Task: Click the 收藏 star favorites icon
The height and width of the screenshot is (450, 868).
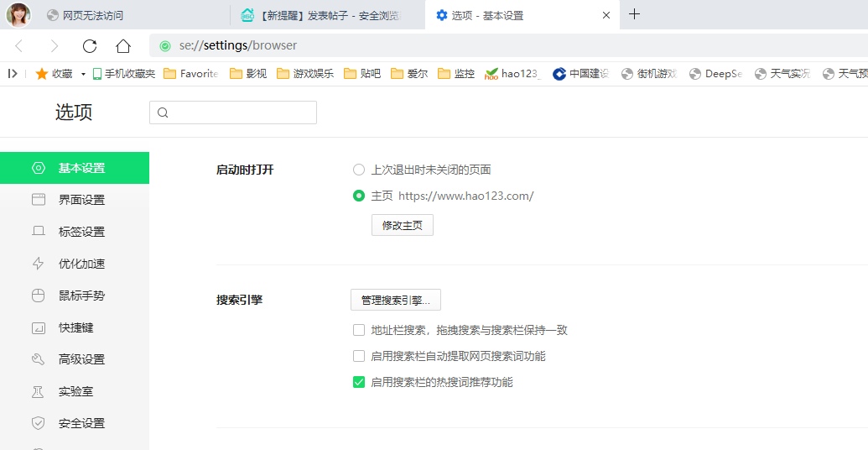Action: 42,74
